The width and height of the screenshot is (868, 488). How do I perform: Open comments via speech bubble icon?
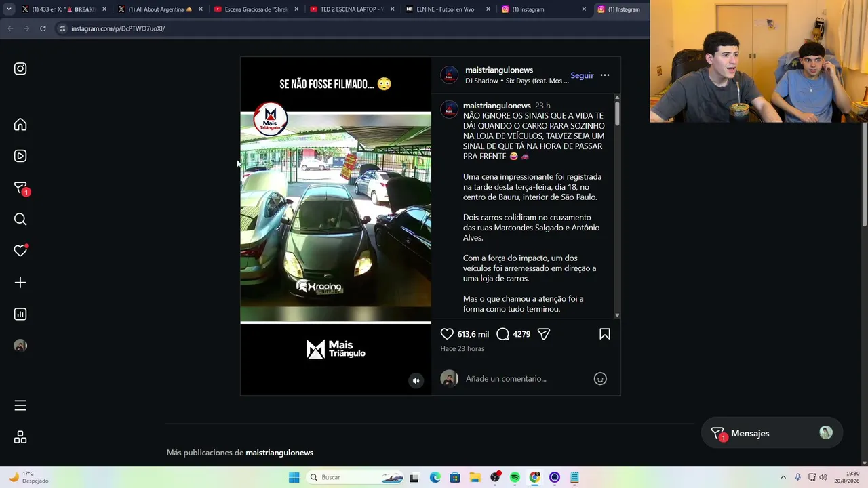point(502,333)
